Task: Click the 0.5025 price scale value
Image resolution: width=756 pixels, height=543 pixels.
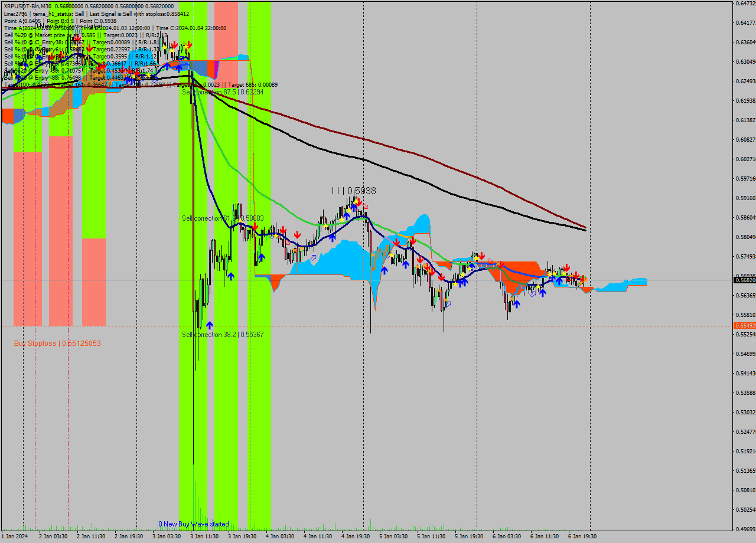Action: point(745,510)
